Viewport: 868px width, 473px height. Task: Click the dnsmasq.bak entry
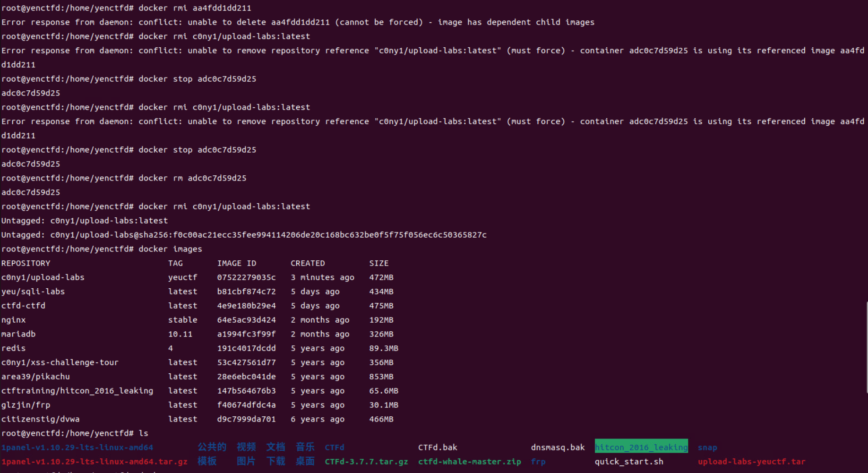point(558,447)
